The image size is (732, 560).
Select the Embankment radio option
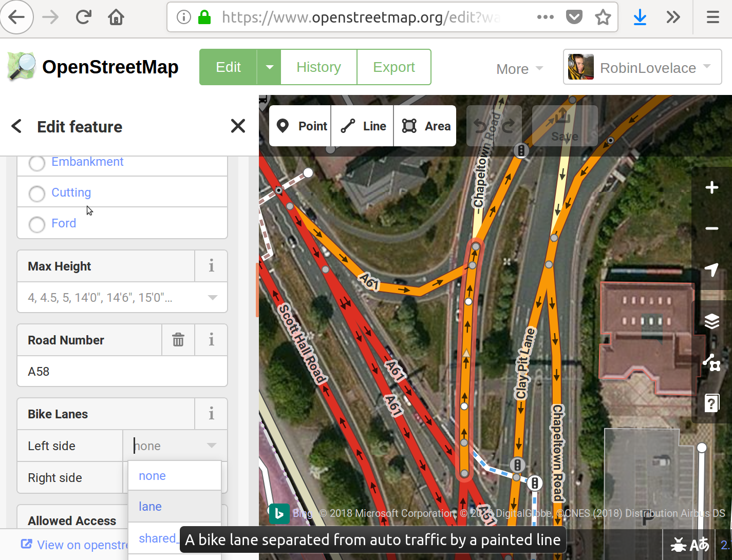tap(36, 164)
